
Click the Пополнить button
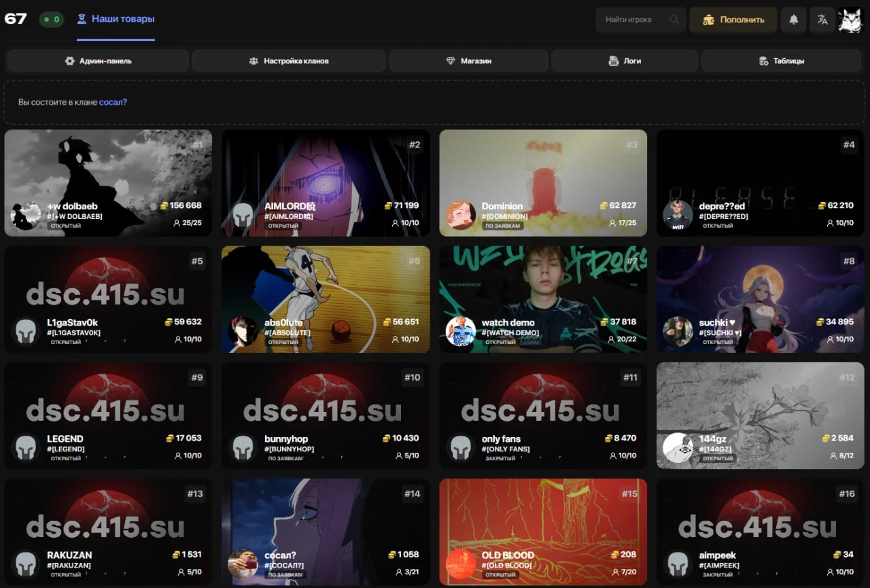733,20
